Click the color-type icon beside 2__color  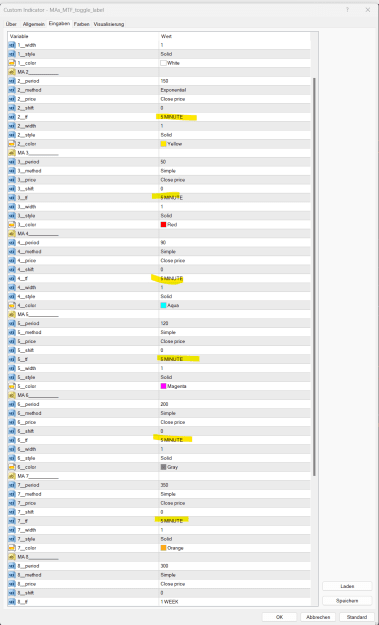coord(12,144)
